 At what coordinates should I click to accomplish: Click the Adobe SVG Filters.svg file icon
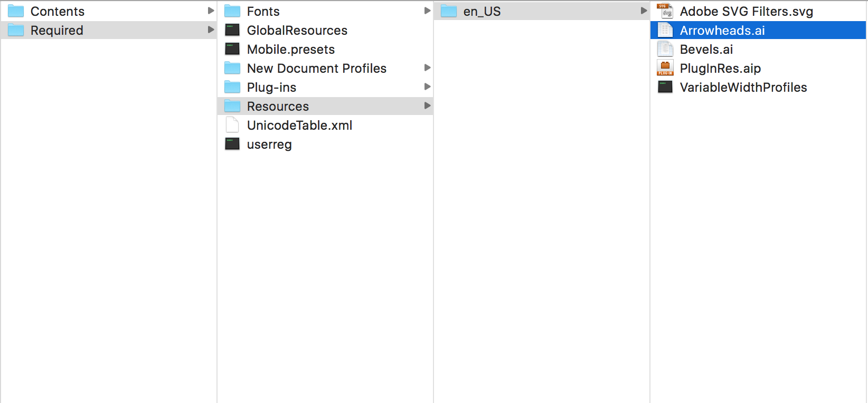[x=665, y=11]
